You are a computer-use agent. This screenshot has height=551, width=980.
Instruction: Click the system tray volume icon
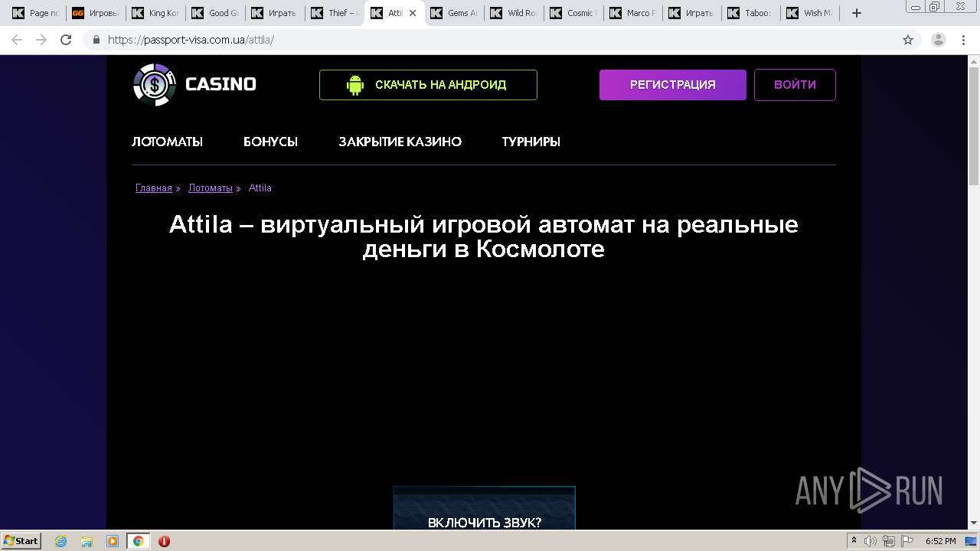(x=871, y=541)
